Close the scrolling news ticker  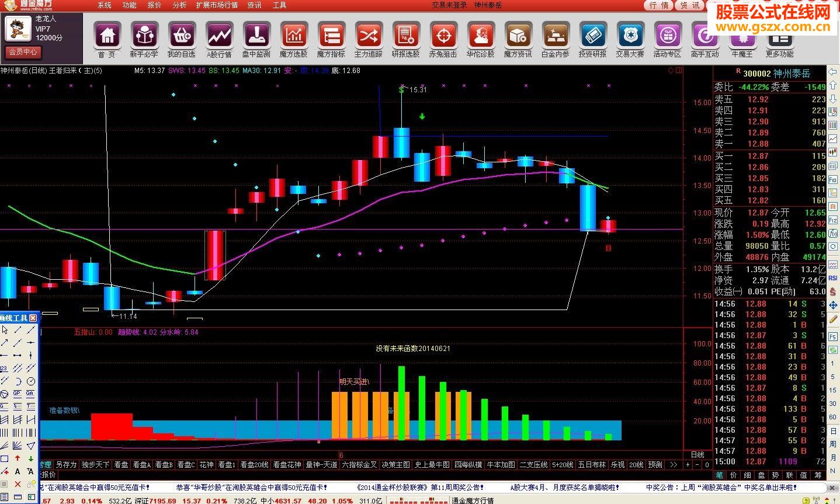[832, 488]
